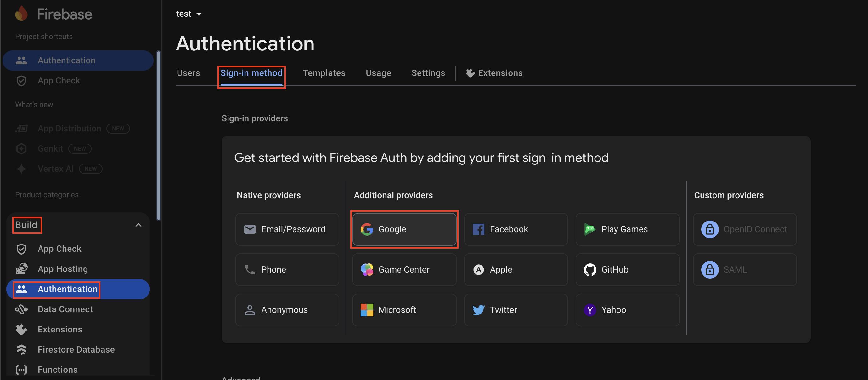Screen dimensions: 868x380
Task: Click the Functions brackets icon
Action: coord(21,370)
